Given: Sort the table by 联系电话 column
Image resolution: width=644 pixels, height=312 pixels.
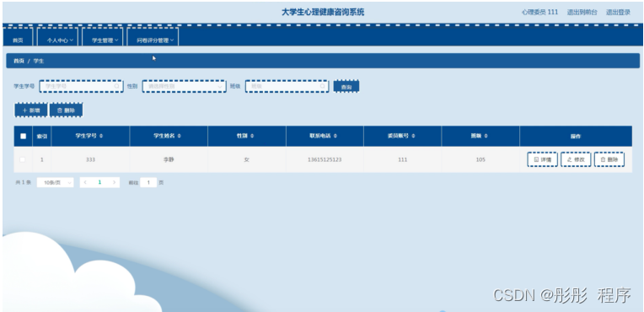Looking at the screenshot, I should 335,136.
